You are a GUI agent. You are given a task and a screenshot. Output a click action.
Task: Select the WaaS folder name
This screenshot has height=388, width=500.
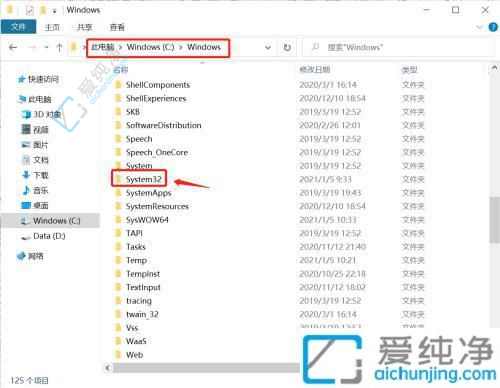click(136, 341)
